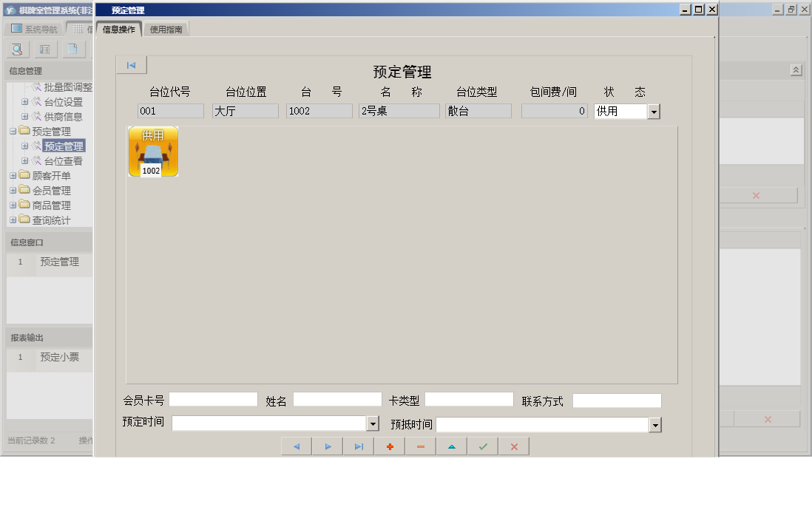This screenshot has height=521, width=812.
Task: Switch to the 使用指南 tab
Action: (166, 29)
